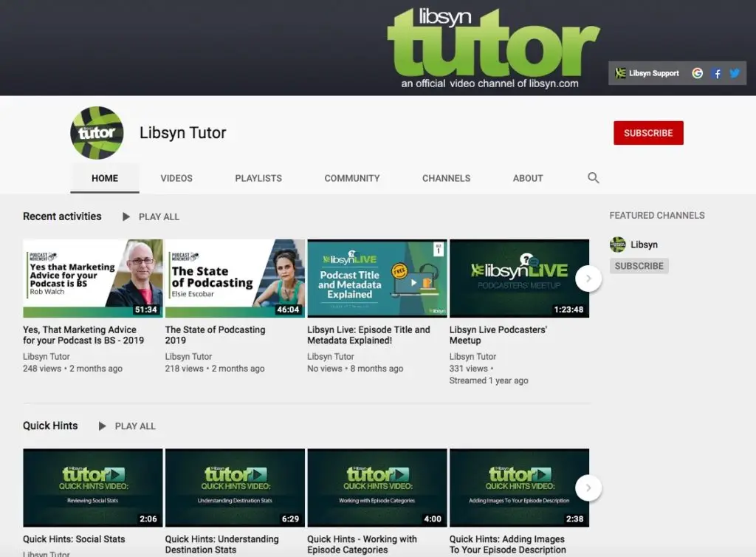Viewport: 756px width, 557px height.
Task: Open the Libsyn Support banner link
Action: (647, 73)
